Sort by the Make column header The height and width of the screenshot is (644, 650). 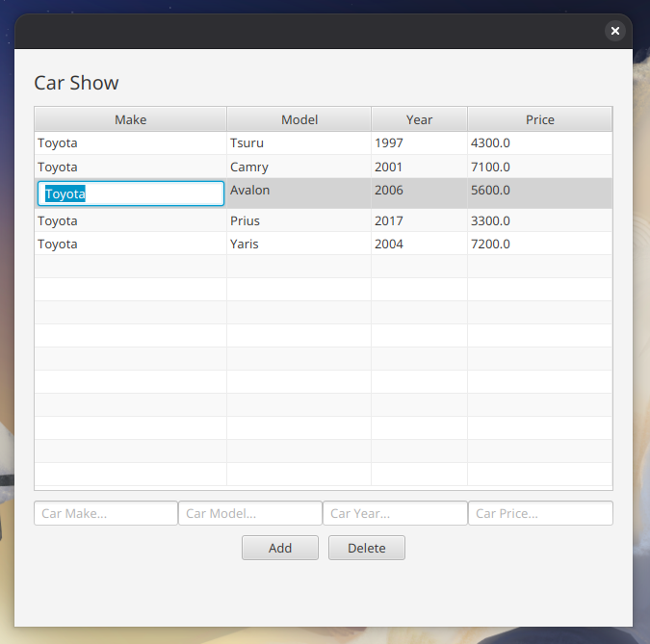[131, 119]
